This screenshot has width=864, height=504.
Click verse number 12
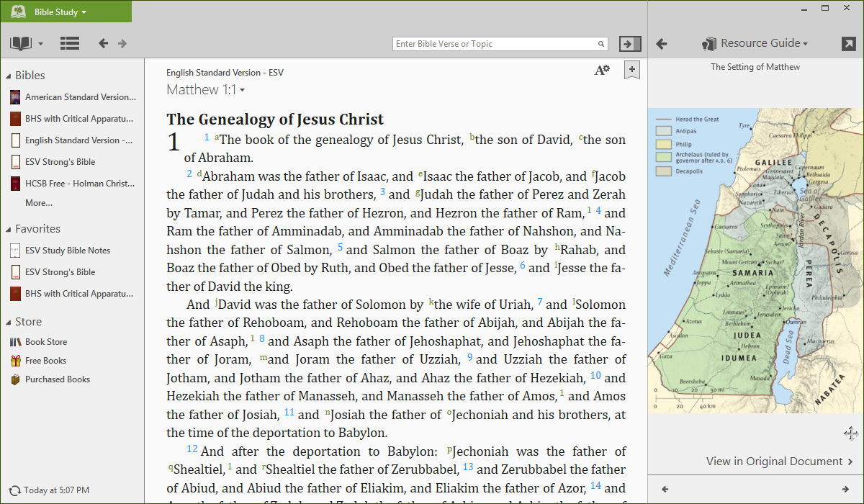[192, 449]
